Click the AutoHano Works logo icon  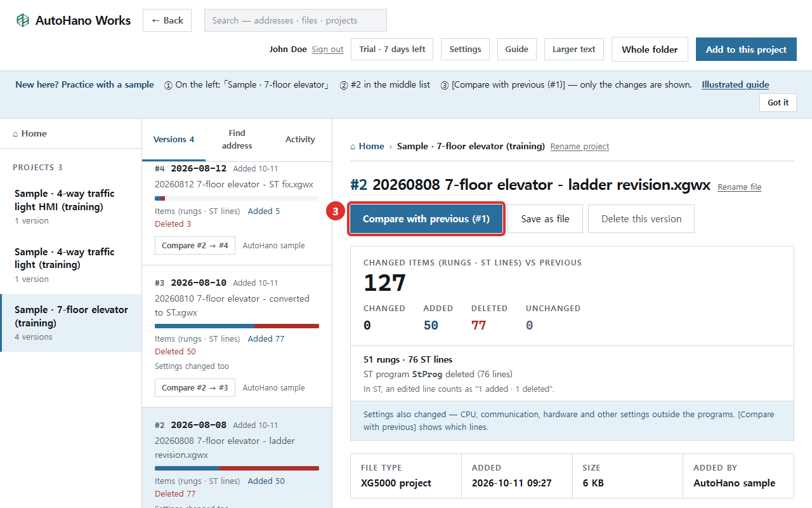(23, 20)
